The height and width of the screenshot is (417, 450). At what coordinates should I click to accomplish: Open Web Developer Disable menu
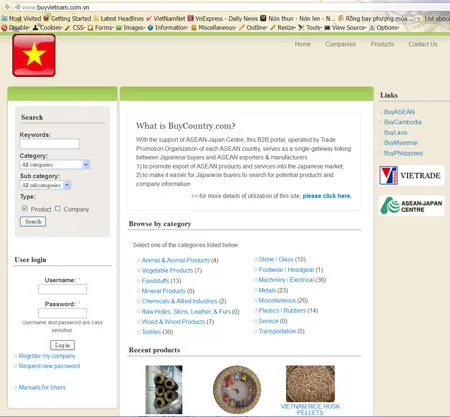16,28
